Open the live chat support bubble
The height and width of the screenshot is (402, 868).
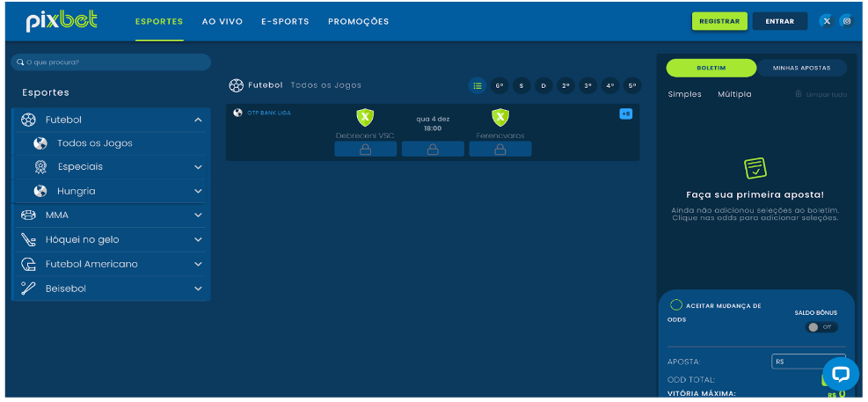(x=841, y=375)
